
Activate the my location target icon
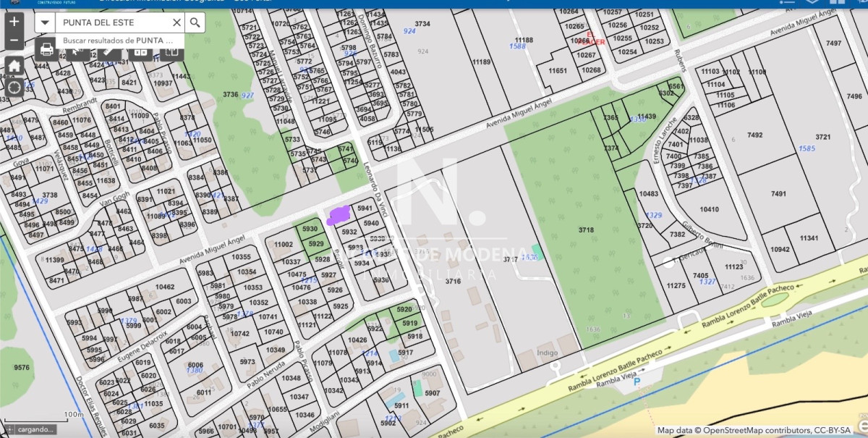pyautogui.click(x=14, y=88)
